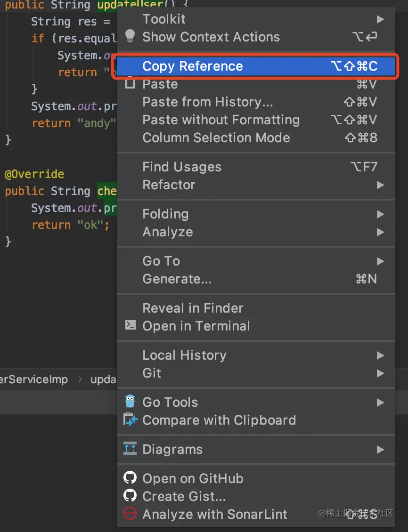The height and width of the screenshot is (532, 408).
Task: Click the Go Tools gopher icon
Action: click(x=130, y=402)
